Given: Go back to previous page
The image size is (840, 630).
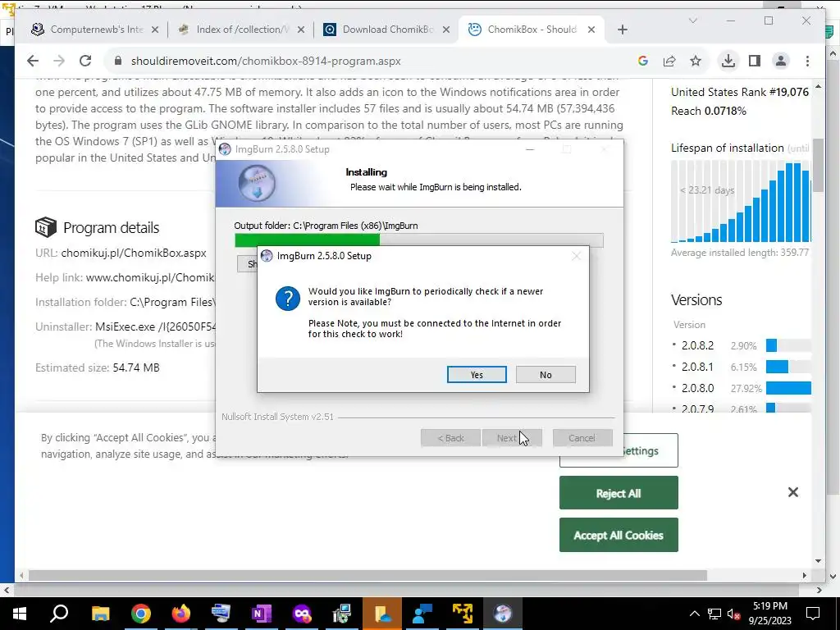Looking at the screenshot, I should (33, 61).
